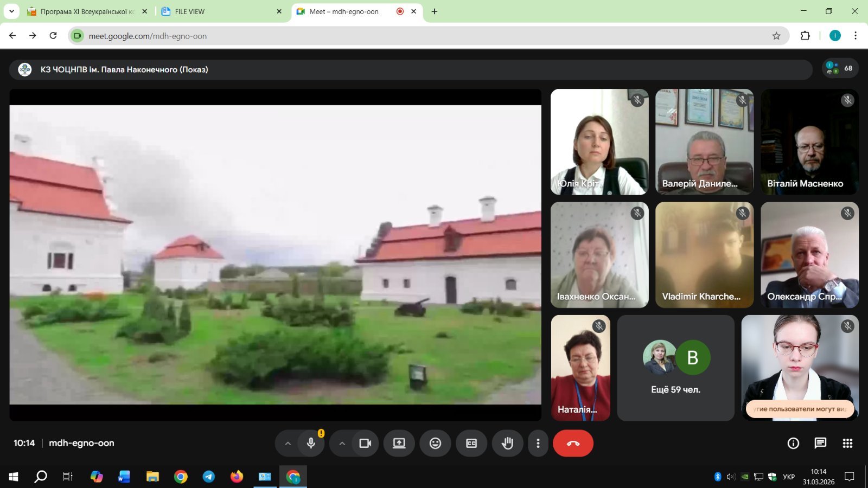Start screen sharing with Present now
The height and width of the screenshot is (488, 868).
pyautogui.click(x=399, y=444)
